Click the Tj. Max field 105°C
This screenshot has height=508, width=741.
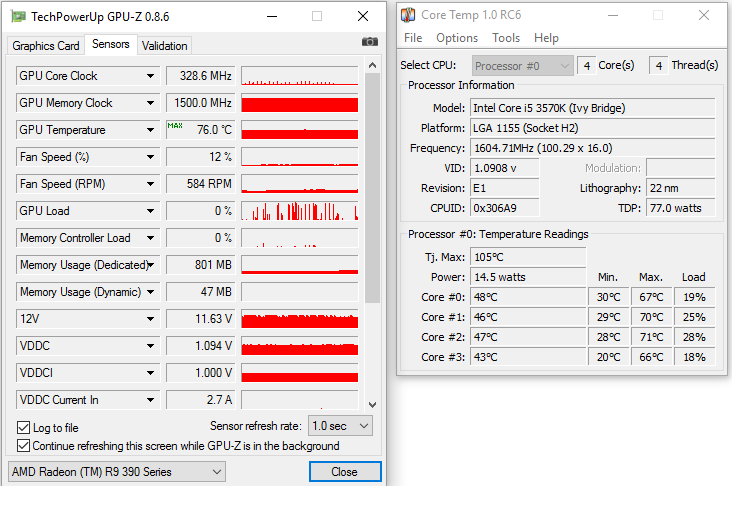528,257
